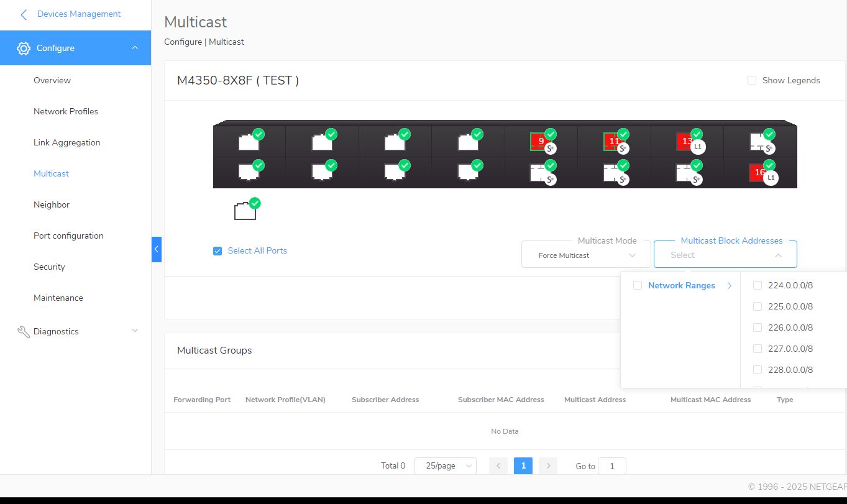This screenshot has height=504, width=847.
Task: Sort by Forwarding Port column header
Action: (202, 400)
